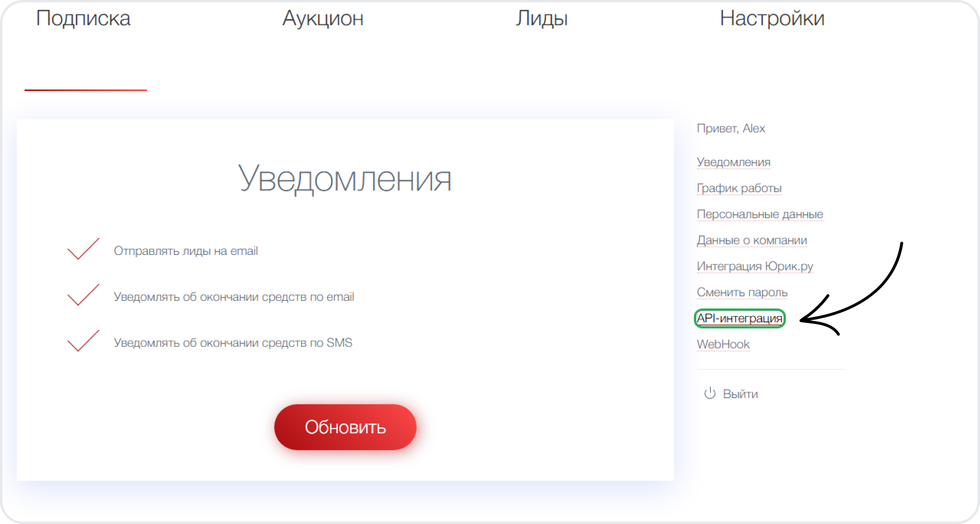980x524 pixels.
Task: Open the Подписка tab
Action: pos(83,19)
